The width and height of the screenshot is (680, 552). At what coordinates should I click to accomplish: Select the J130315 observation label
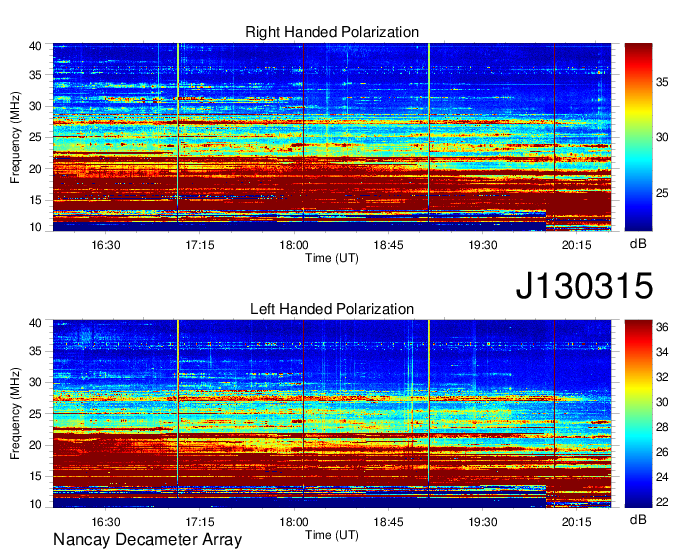(x=584, y=285)
